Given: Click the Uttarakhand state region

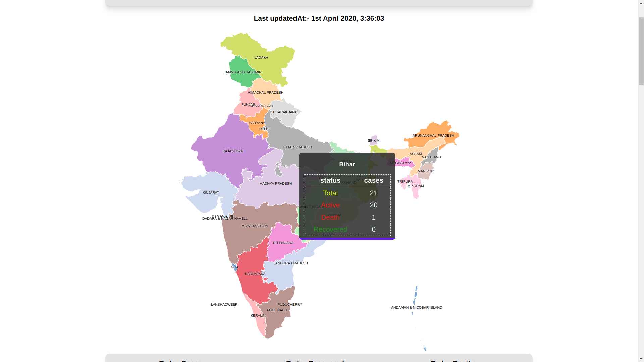Looking at the screenshot, I should click(x=284, y=112).
